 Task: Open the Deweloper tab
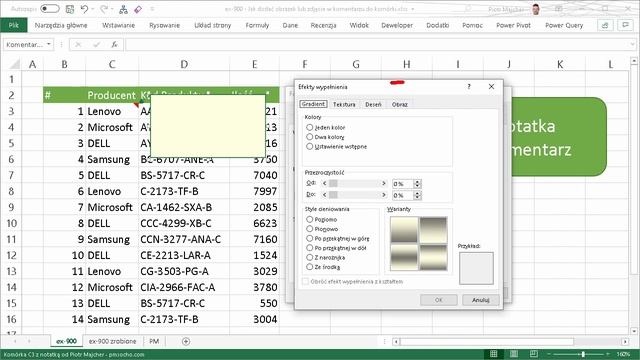397,25
